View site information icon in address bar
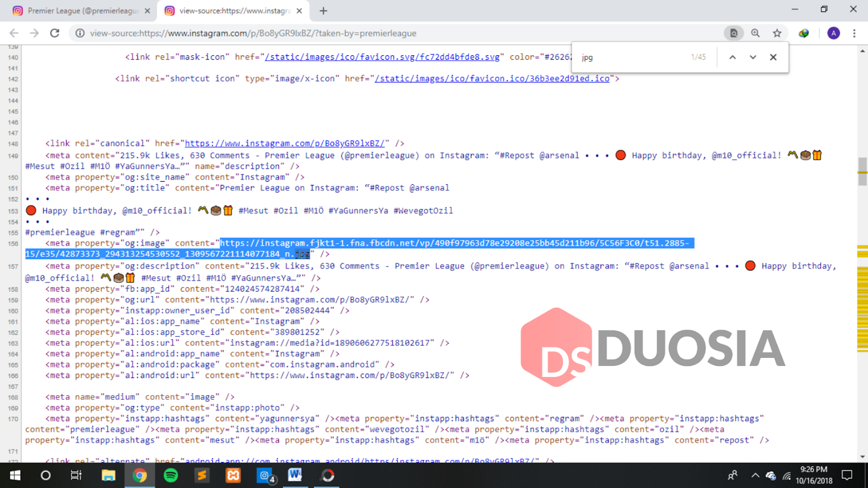This screenshot has height=488, width=868. pos(80,33)
